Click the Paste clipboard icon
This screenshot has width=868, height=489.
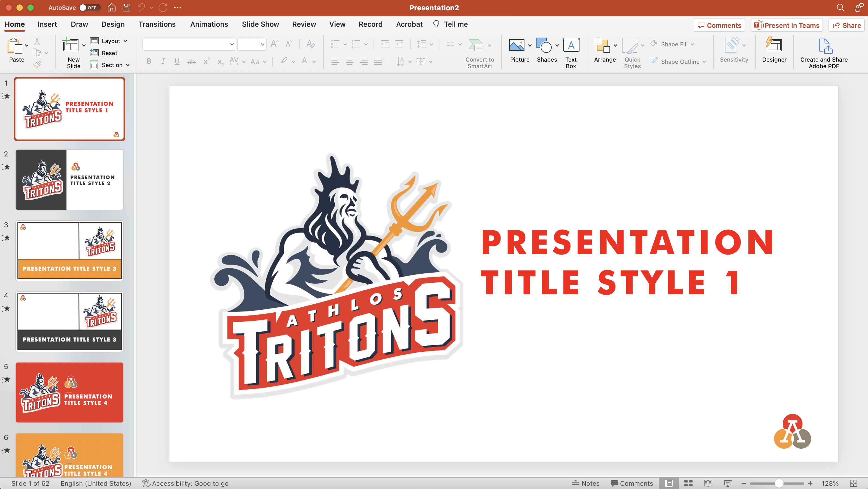coord(15,46)
